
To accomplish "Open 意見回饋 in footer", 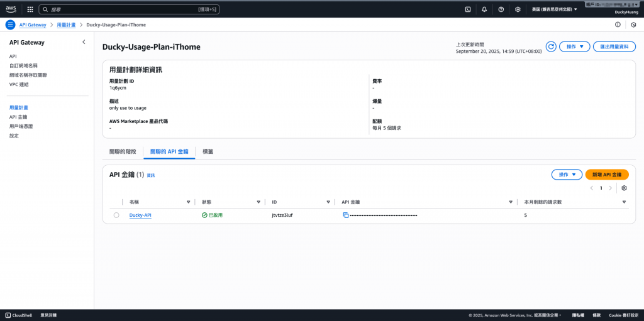I will (x=48, y=315).
